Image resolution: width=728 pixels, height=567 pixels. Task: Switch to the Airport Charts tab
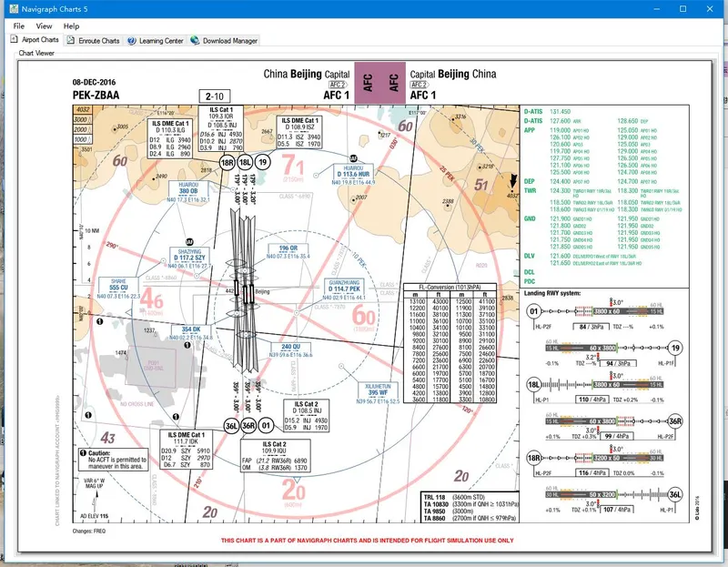coord(35,40)
